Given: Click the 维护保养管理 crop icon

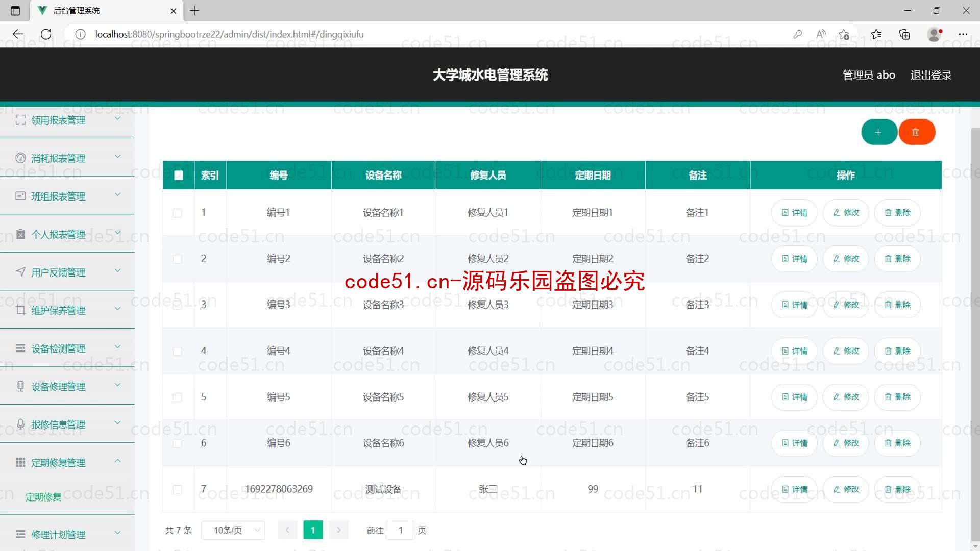Looking at the screenshot, I should point(20,310).
